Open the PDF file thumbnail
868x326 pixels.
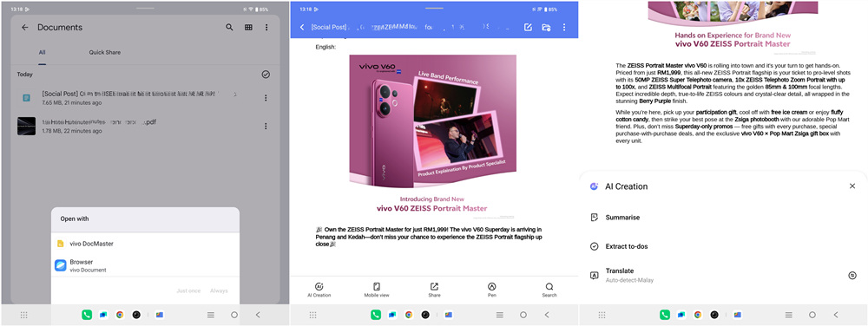pos(26,126)
